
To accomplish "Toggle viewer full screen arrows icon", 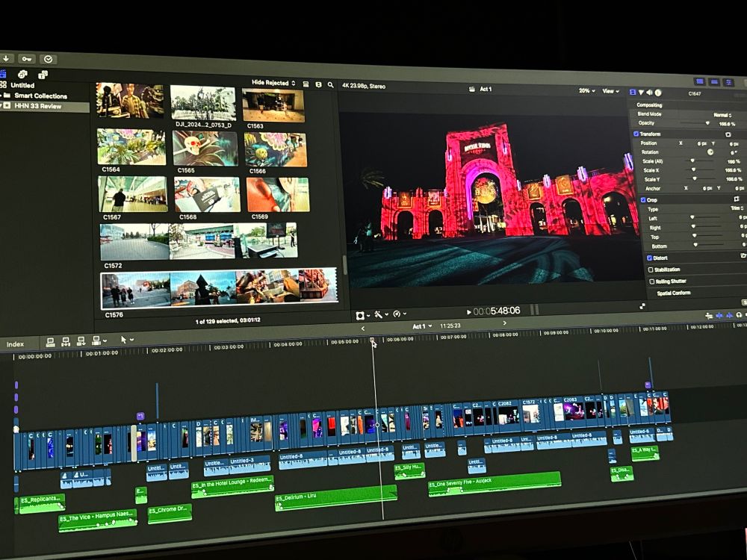I will pyautogui.click(x=642, y=306).
